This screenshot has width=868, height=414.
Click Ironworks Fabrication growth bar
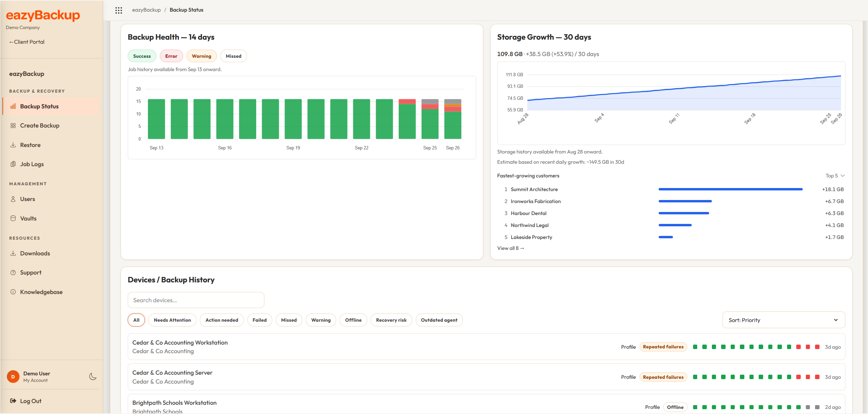point(685,201)
